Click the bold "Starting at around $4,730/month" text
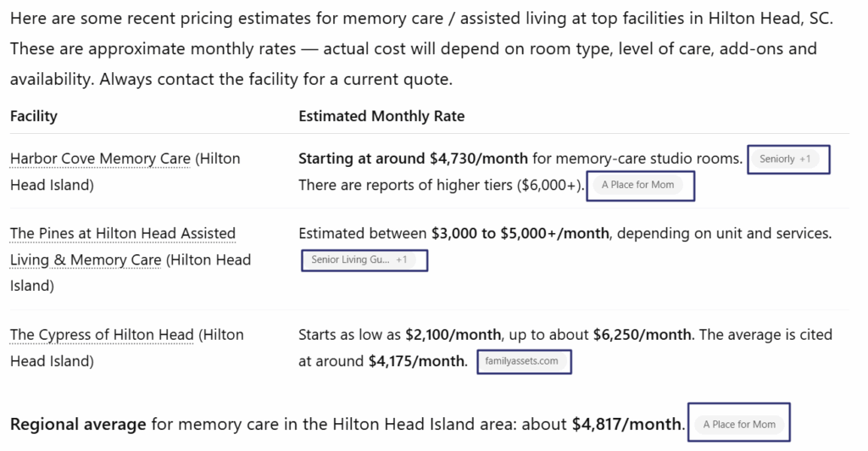 pos(413,159)
